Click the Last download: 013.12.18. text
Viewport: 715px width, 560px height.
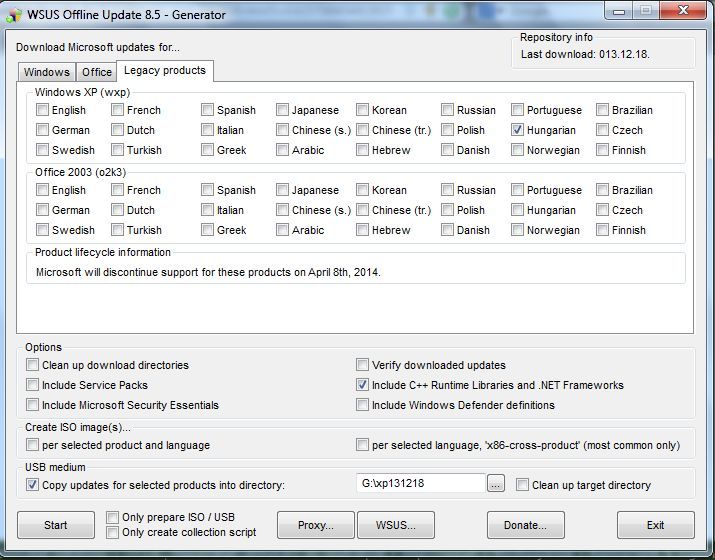pos(585,54)
